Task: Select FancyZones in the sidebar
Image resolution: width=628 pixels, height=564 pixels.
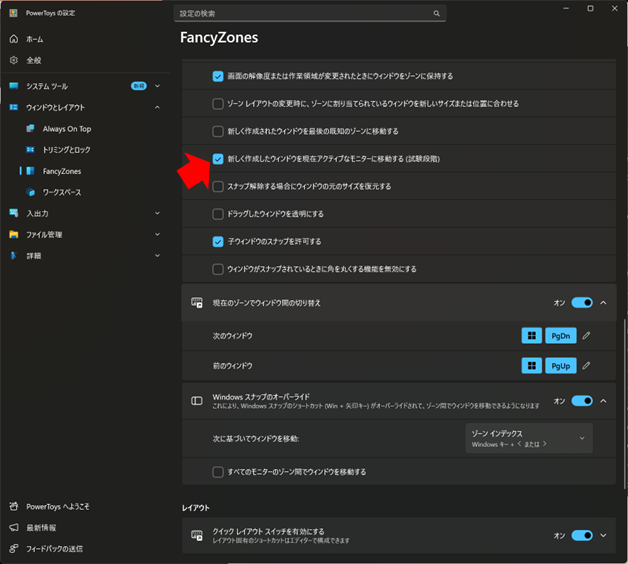Action: tap(62, 171)
